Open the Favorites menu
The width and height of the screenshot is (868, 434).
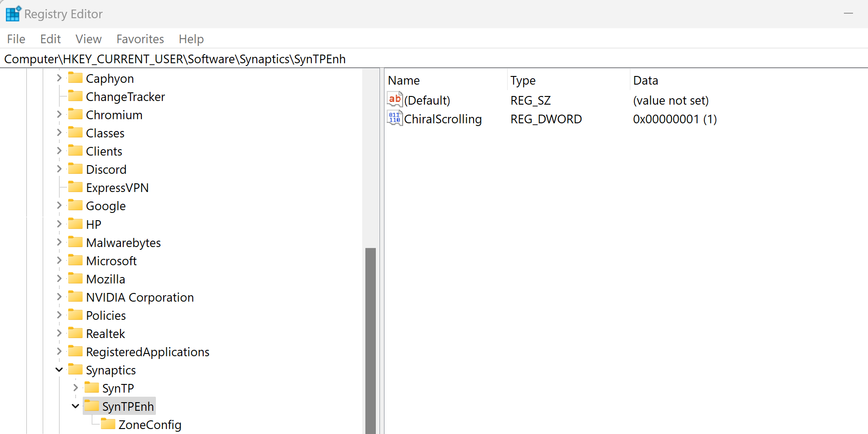(140, 39)
